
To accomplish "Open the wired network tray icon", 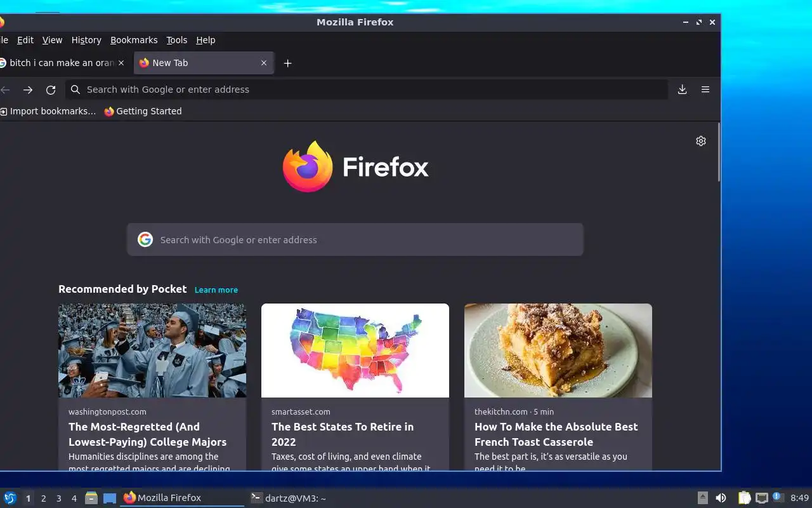I will pyautogui.click(x=762, y=498).
